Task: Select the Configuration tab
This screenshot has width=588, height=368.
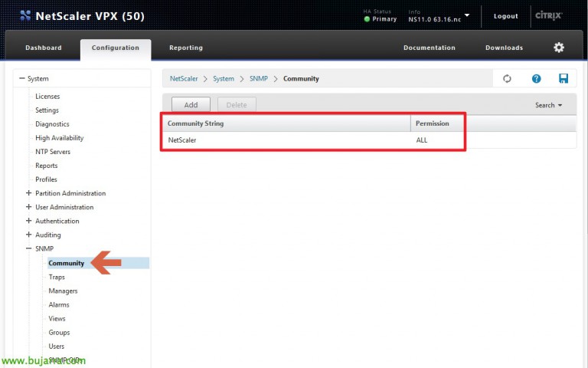Action: point(116,48)
